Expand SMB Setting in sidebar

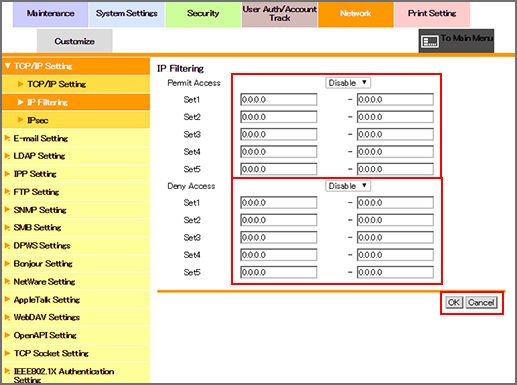tap(76, 228)
